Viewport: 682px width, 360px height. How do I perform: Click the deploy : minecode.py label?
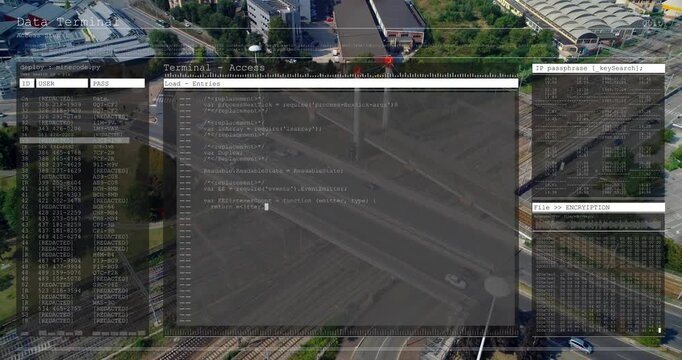click(60, 67)
